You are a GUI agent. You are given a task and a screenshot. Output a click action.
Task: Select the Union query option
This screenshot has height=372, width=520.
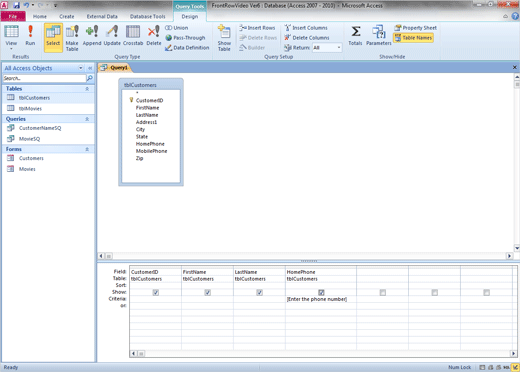pos(177,28)
